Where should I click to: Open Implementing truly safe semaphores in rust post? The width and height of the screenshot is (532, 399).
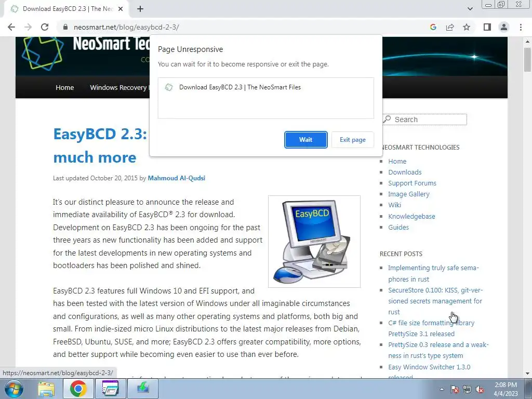(433, 273)
